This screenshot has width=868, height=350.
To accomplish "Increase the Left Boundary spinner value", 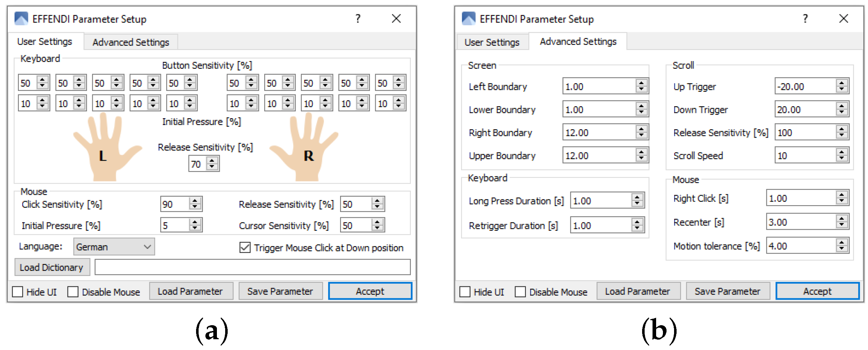I will click(x=641, y=83).
